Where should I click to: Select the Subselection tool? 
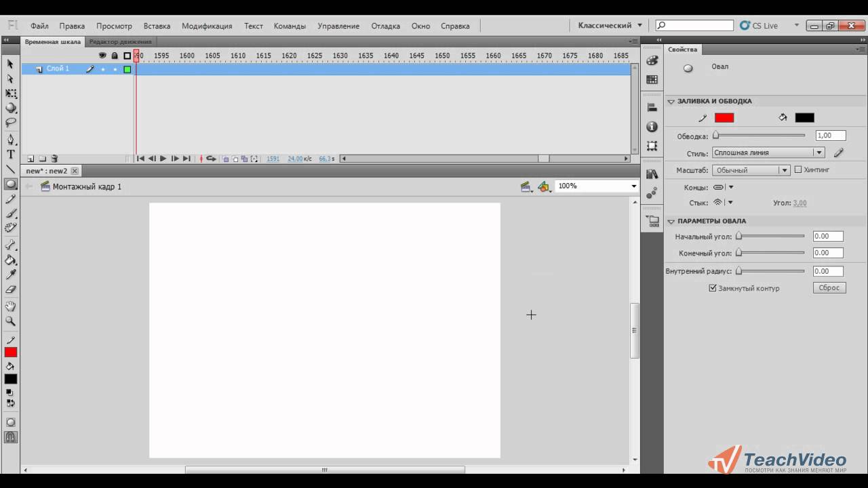click(10, 79)
